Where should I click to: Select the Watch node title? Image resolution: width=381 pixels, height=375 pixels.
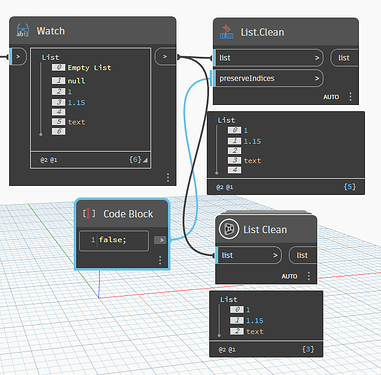coord(51,31)
